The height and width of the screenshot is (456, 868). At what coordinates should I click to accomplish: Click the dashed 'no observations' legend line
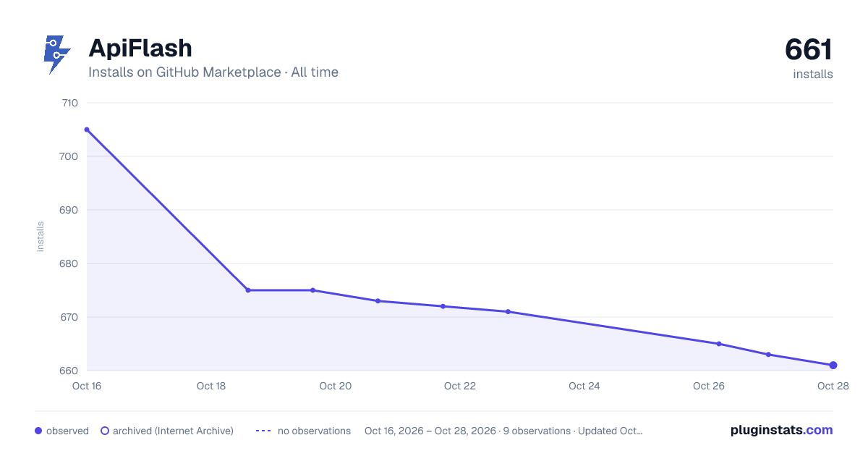click(x=263, y=431)
